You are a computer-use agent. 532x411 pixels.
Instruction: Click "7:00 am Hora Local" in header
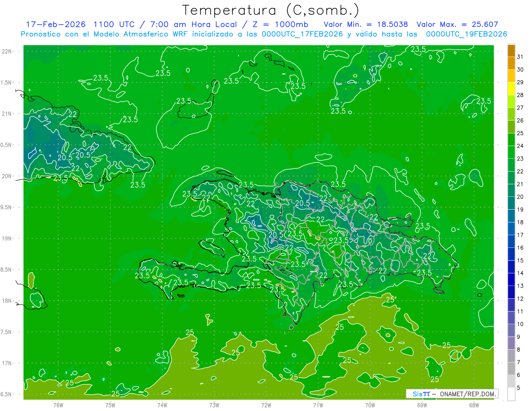(x=194, y=24)
